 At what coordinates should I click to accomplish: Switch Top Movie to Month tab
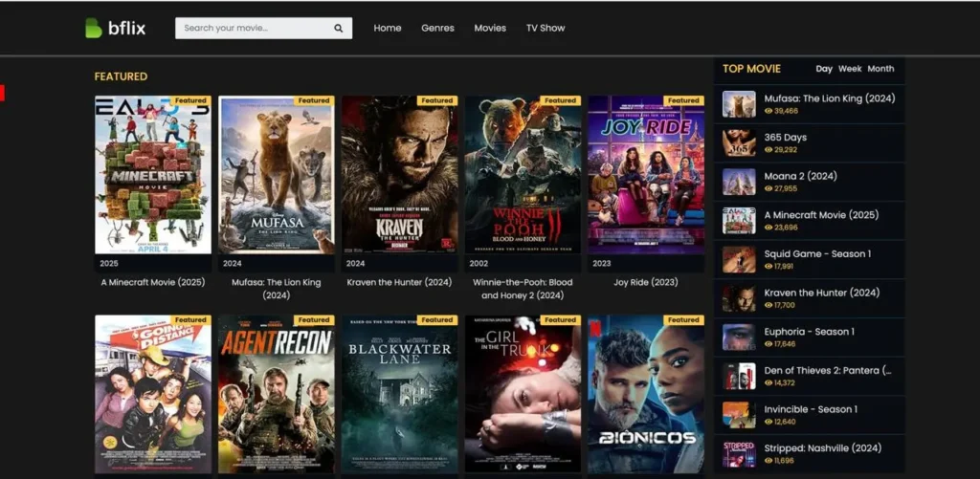pos(880,69)
